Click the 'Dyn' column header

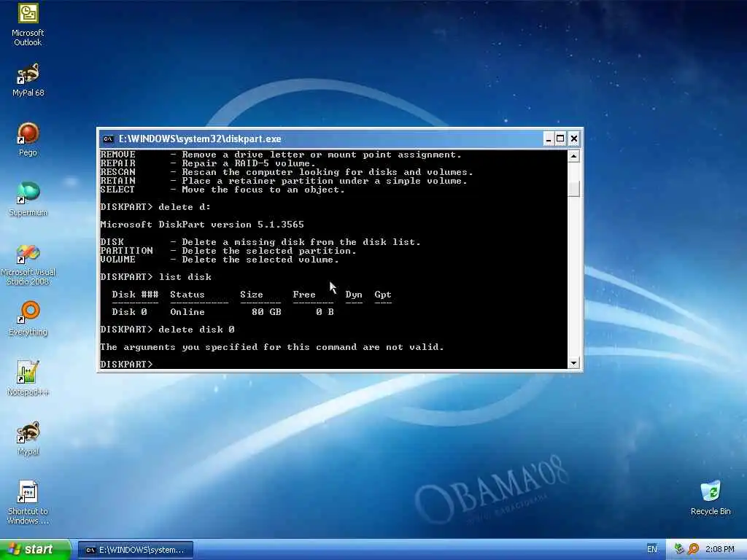coord(354,295)
